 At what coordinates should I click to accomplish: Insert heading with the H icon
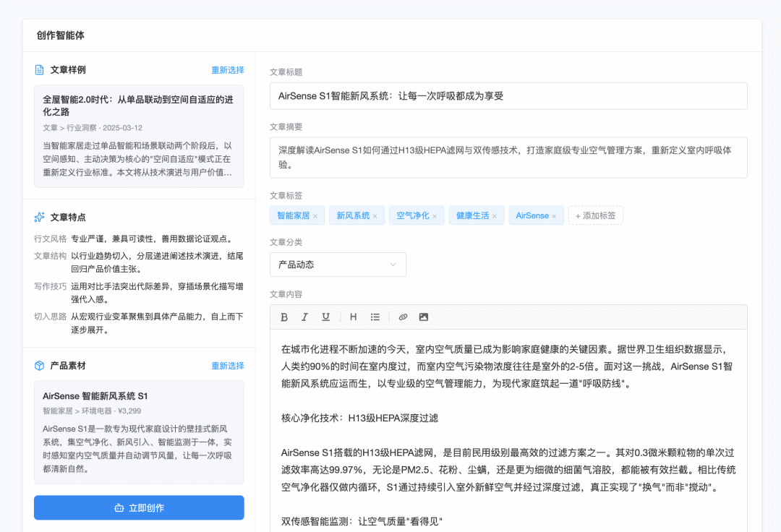(x=353, y=317)
